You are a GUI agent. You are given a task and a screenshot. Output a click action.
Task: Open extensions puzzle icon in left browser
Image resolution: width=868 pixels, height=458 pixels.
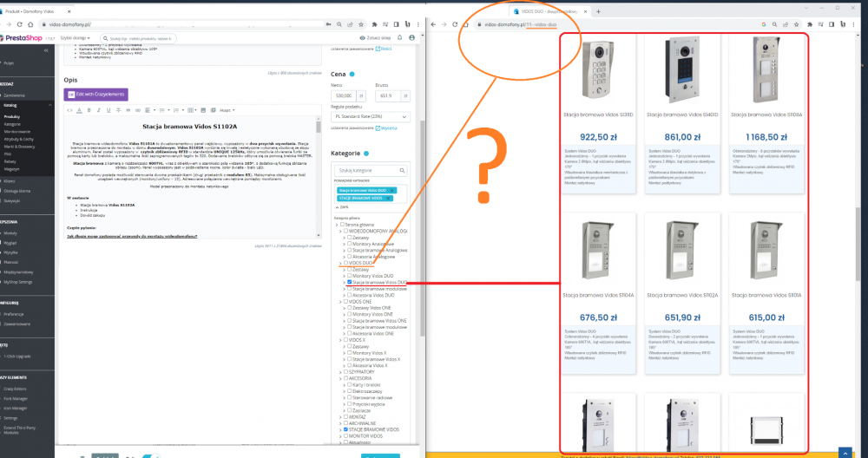375,24
